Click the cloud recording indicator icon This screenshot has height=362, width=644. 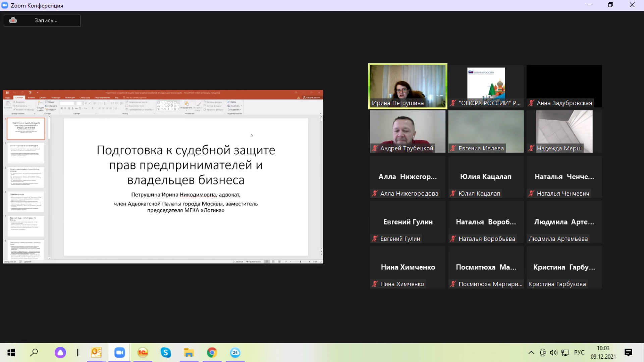[x=13, y=20]
